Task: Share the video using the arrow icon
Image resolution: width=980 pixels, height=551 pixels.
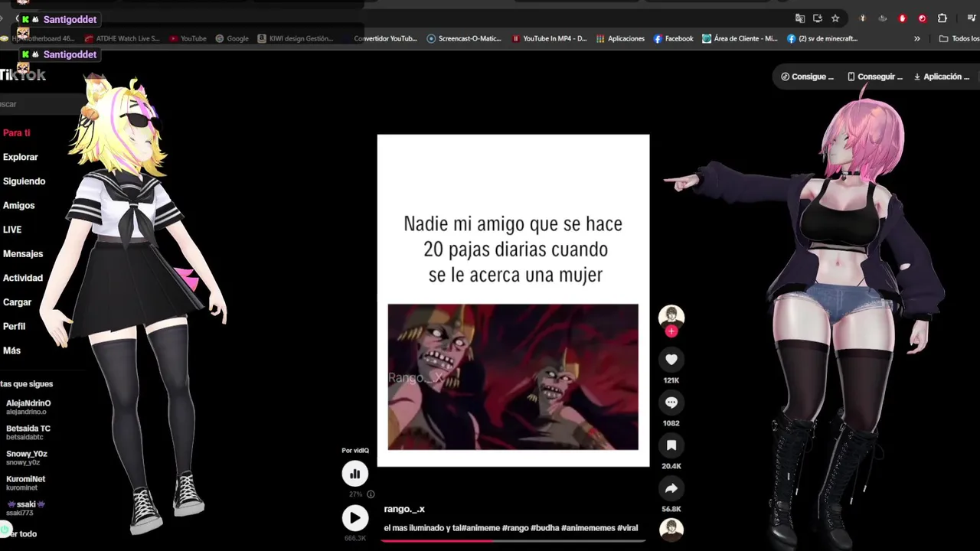Action: [x=671, y=488]
